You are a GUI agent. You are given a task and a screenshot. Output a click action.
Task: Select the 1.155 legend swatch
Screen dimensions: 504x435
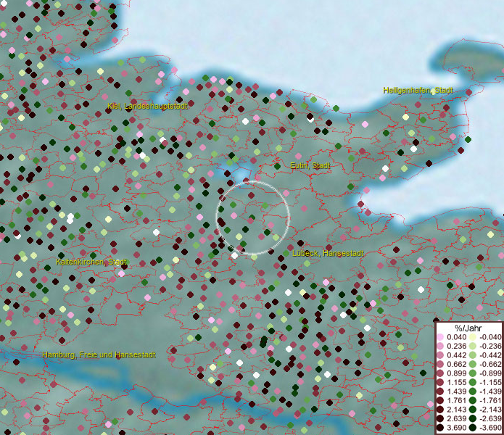[440, 382]
